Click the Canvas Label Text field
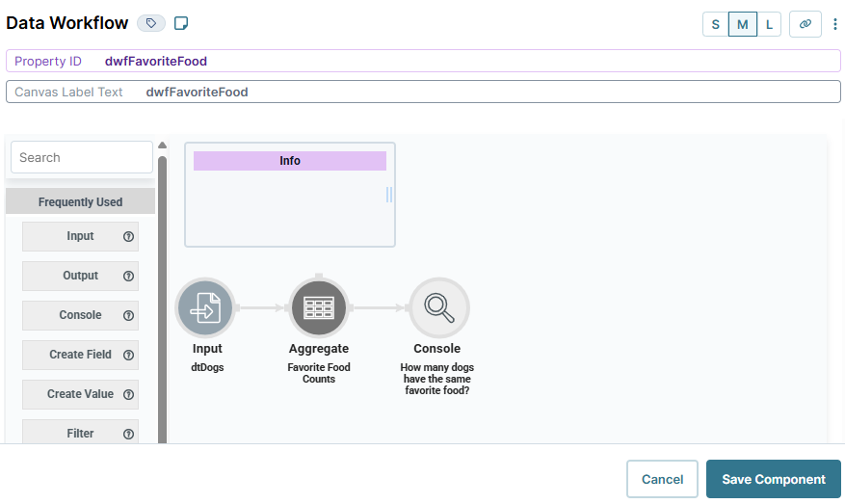 click(423, 92)
